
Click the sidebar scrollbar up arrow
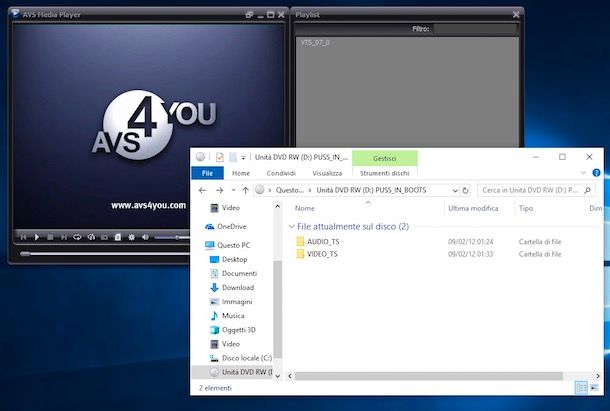pyautogui.click(x=277, y=206)
